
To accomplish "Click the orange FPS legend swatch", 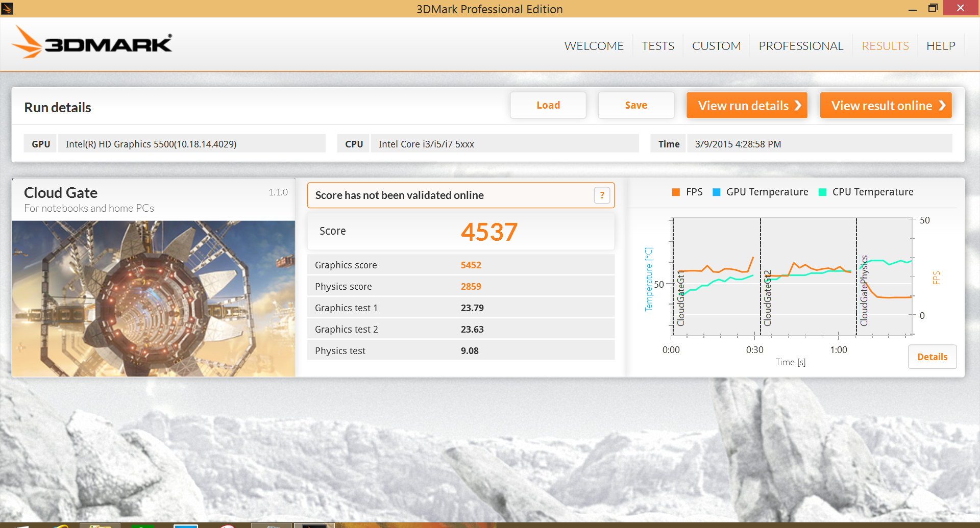I will [x=676, y=192].
